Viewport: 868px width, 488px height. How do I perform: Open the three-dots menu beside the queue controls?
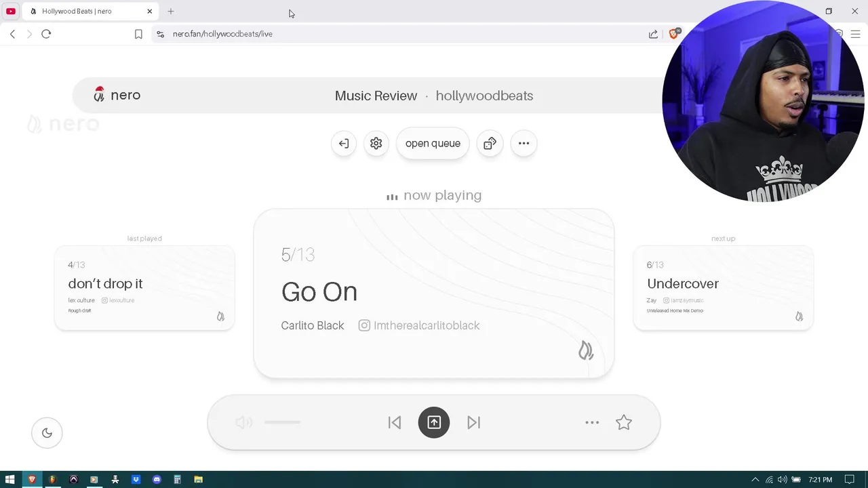(524, 144)
